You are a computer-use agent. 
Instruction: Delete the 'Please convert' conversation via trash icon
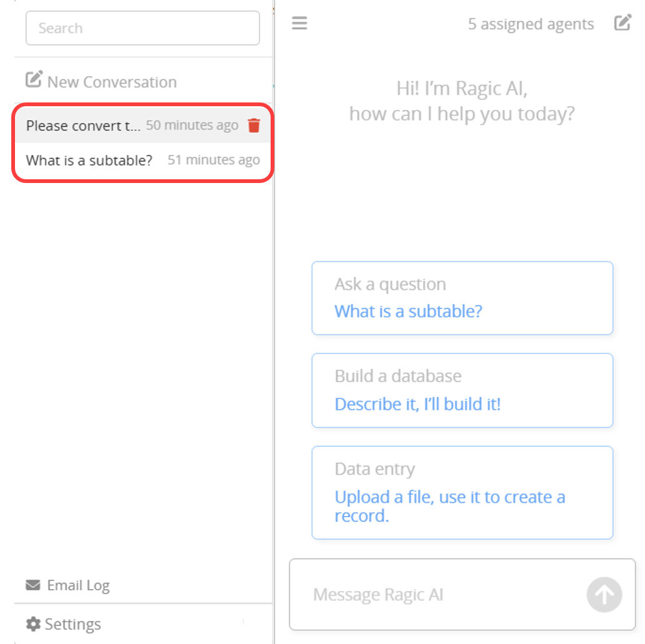254,126
